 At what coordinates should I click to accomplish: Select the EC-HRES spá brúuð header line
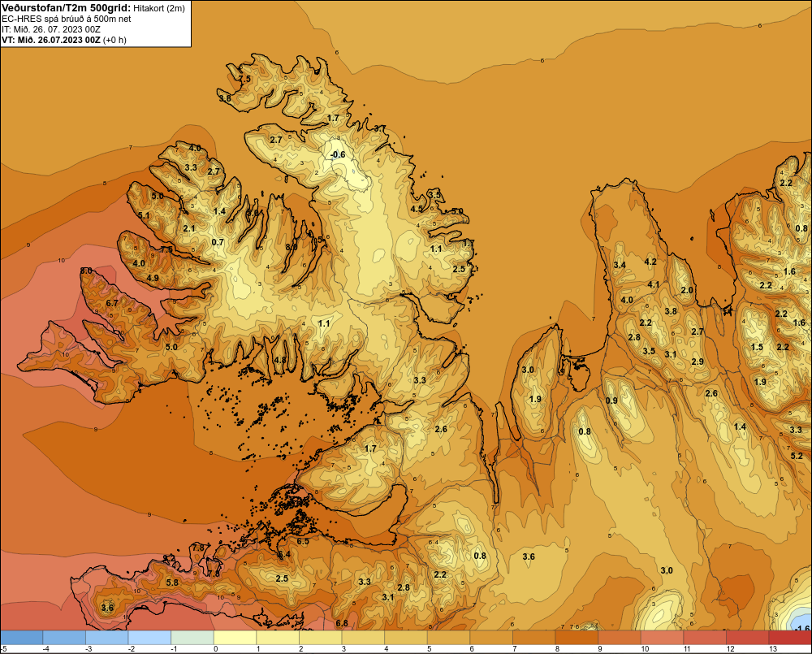coord(67,19)
